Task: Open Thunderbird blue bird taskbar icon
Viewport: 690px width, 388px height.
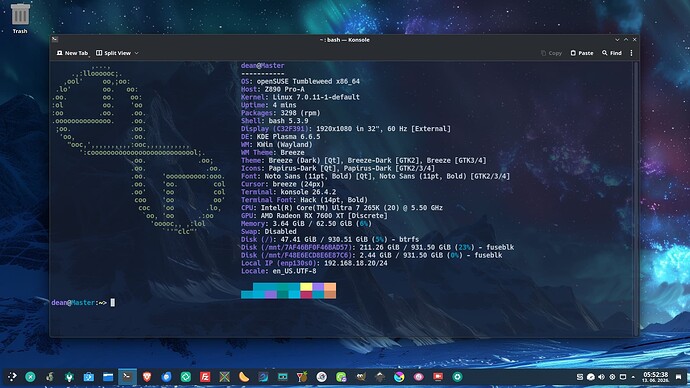Action: coord(166,377)
